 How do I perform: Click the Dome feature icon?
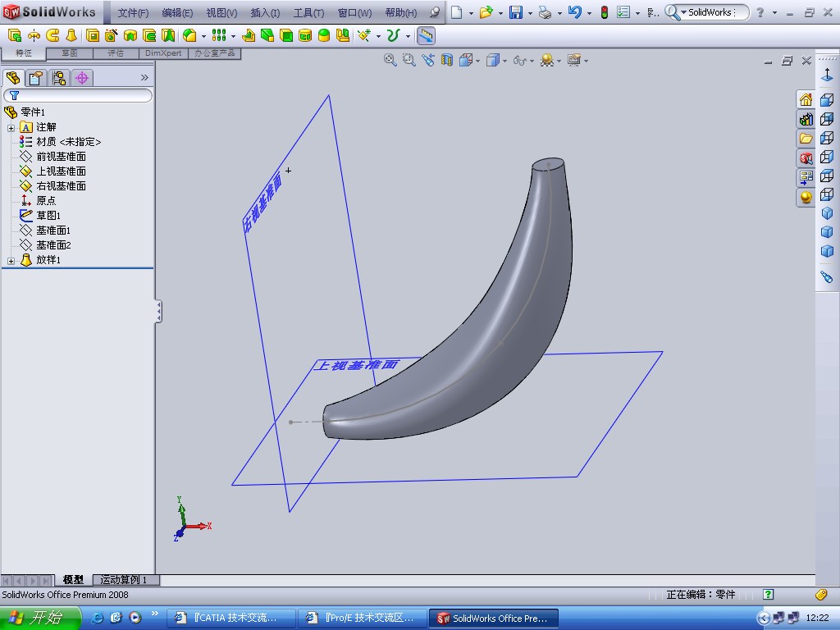[x=324, y=35]
